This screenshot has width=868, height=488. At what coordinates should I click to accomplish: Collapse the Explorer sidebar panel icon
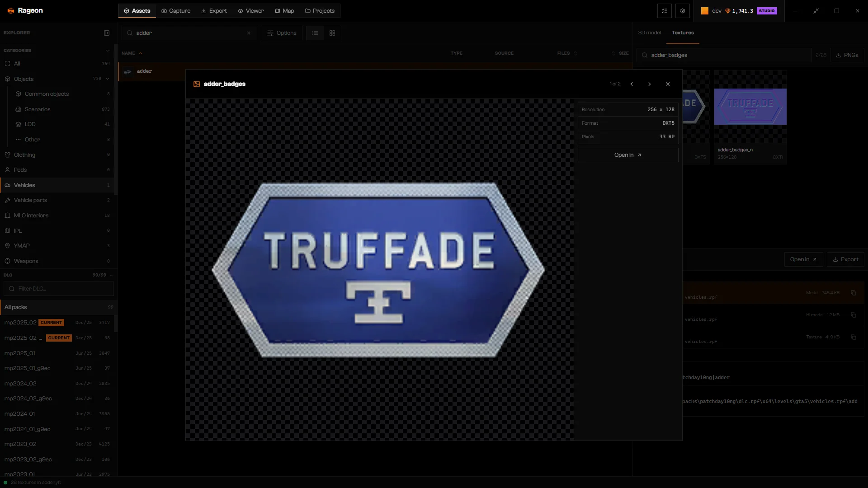point(107,33)
